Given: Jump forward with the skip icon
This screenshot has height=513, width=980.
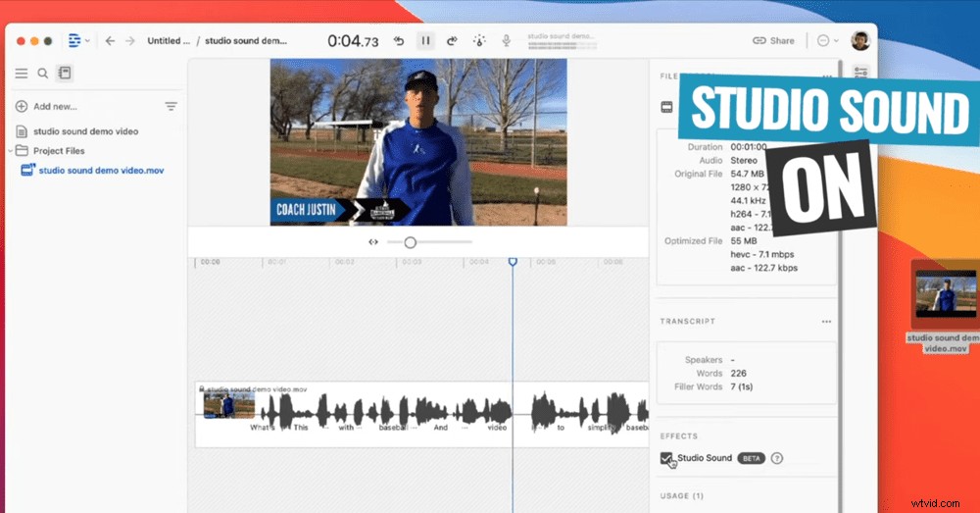Looking at the screenshot, I should pos(451,40).
